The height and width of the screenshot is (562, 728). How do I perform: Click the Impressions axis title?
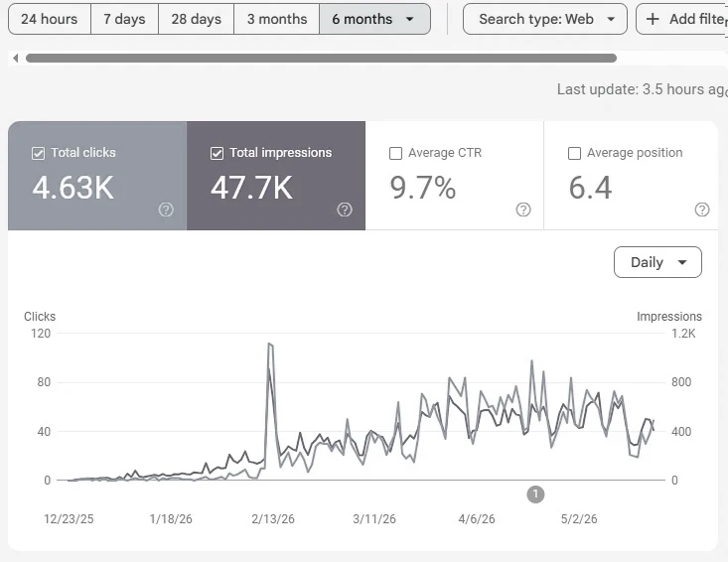coord(669,317)
